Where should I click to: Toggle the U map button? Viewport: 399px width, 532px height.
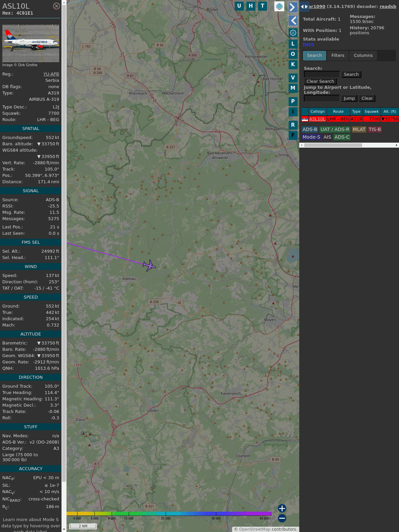[239, 6]
